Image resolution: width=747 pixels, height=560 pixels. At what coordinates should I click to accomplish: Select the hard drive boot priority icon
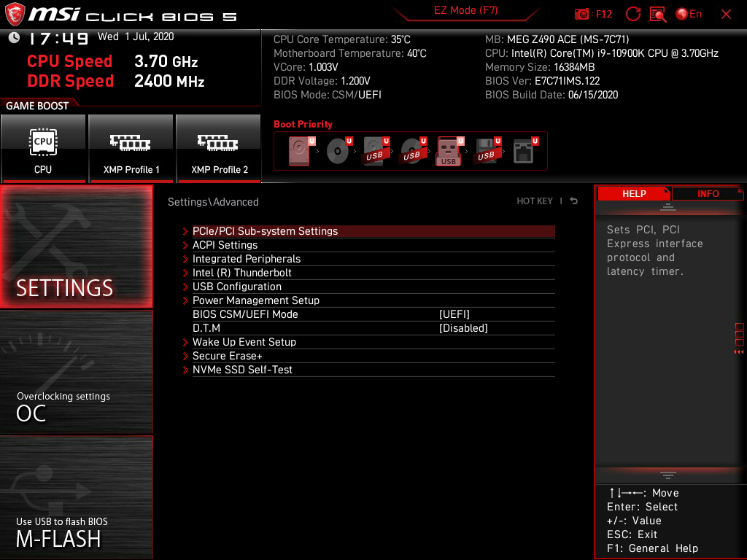(x=299, y=151)
